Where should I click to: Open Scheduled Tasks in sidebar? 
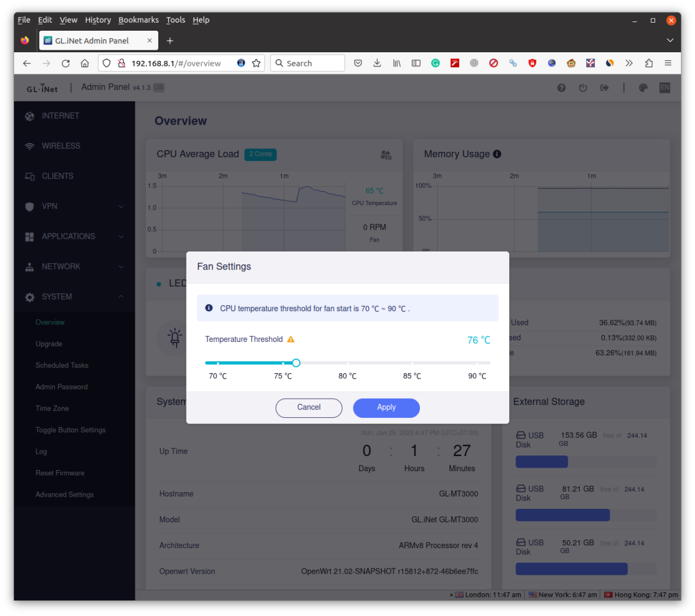click(x=62, y=365)
